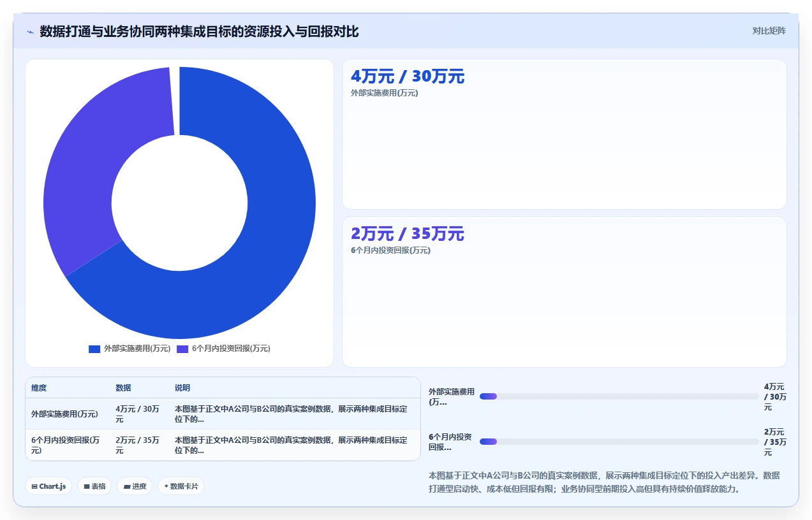Click the truncated 6个月内投资回报... progress label
The width and height of the screenshot is (812, 520).
tap(450, 442)
